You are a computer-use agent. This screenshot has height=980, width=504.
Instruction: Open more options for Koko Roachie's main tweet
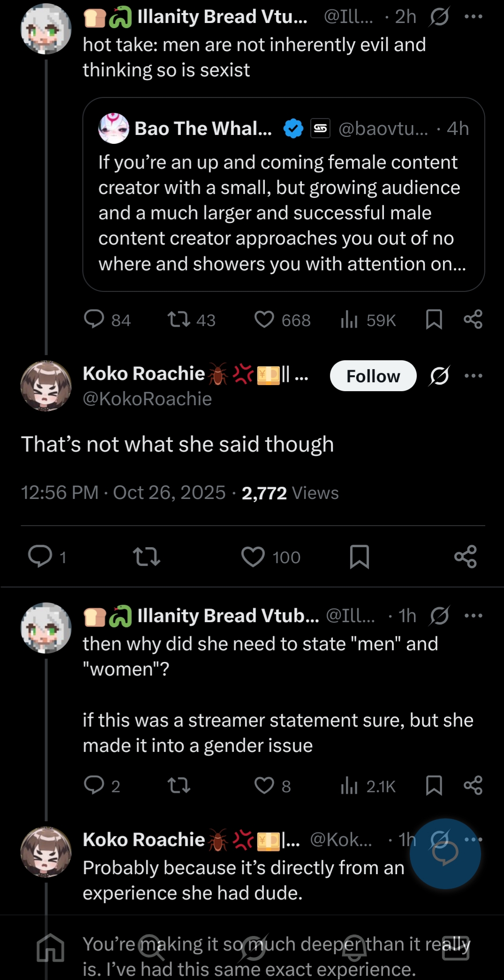473,376
